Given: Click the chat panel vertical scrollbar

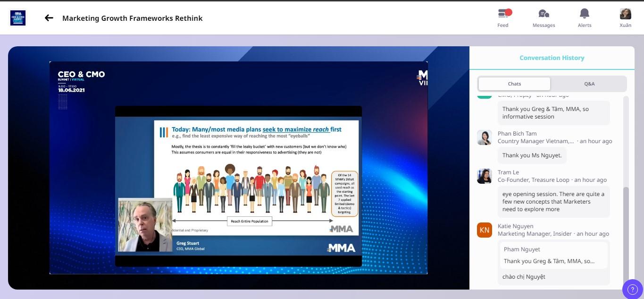Looking at the screenshot, I should [626, 235].
